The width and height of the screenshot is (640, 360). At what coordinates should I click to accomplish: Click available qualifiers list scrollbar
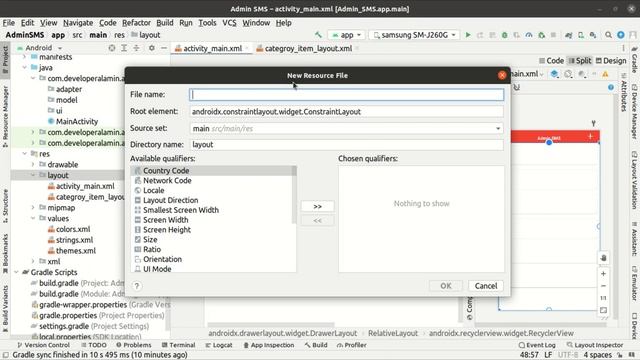(294, 195)
